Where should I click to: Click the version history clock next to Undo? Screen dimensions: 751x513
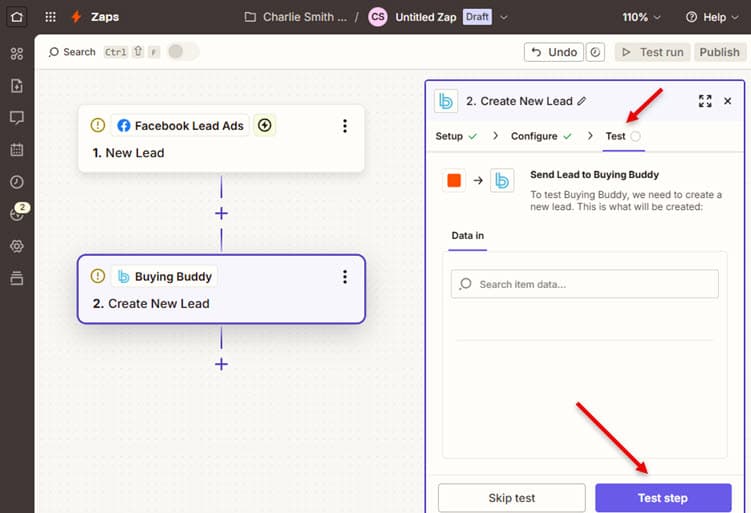[x=595, y=52]
